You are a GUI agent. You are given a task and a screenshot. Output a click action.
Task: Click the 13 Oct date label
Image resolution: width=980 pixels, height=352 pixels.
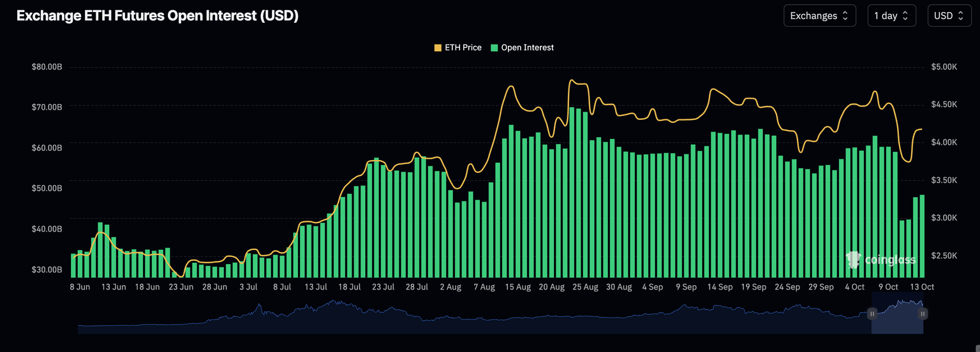[923, 288]
